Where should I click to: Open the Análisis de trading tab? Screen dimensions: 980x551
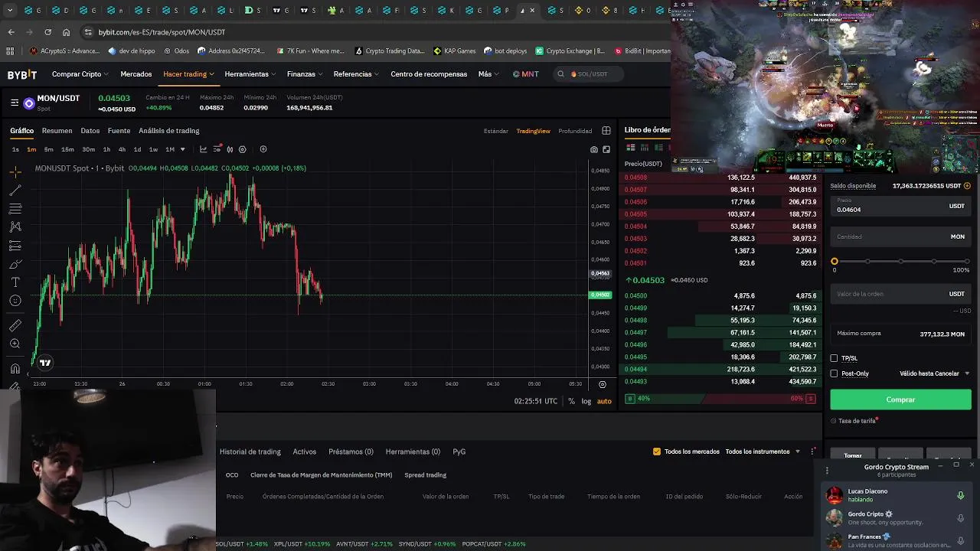(x=169, y=131)
